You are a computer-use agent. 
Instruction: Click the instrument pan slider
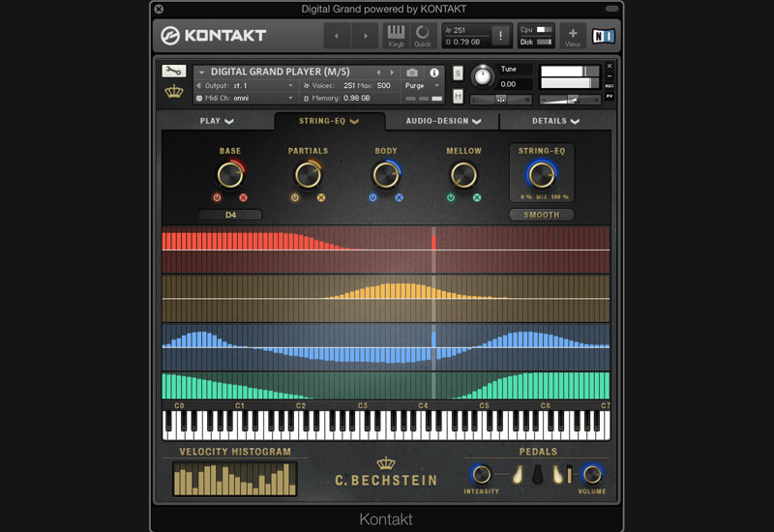[500, 100]
